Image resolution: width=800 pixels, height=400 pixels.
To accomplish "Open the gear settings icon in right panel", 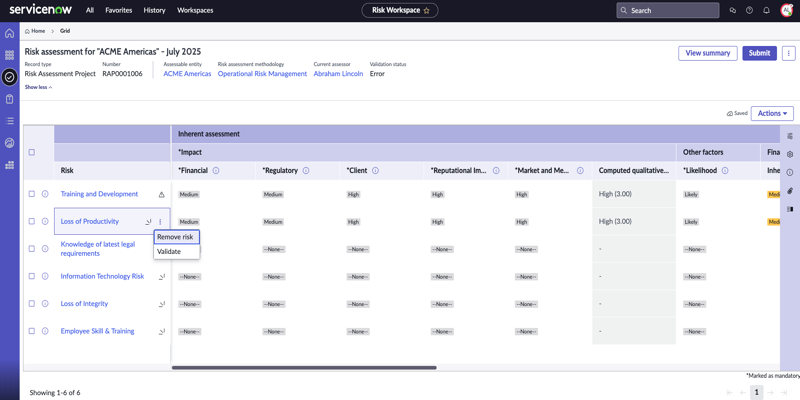I will [x=790, y=154].
